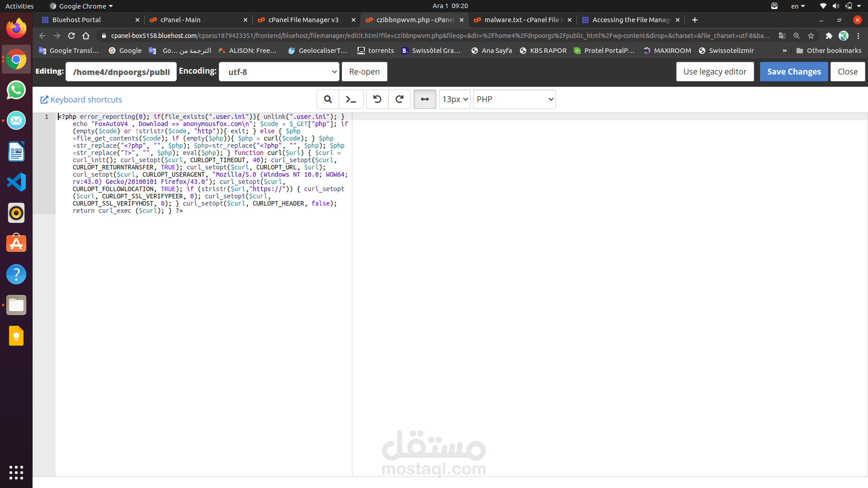The image size is (868, 488).
Task: Click Use legacy editor button
Action: click(715, 72)
